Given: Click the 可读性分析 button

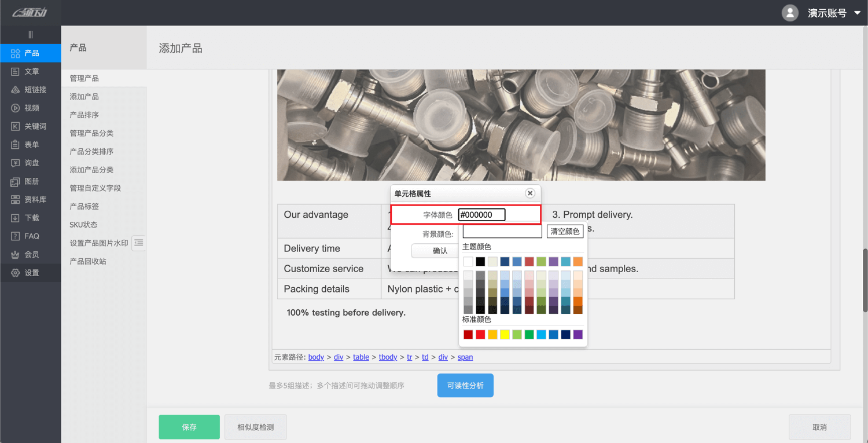Looking at the screenshot, I should (465, 386).
